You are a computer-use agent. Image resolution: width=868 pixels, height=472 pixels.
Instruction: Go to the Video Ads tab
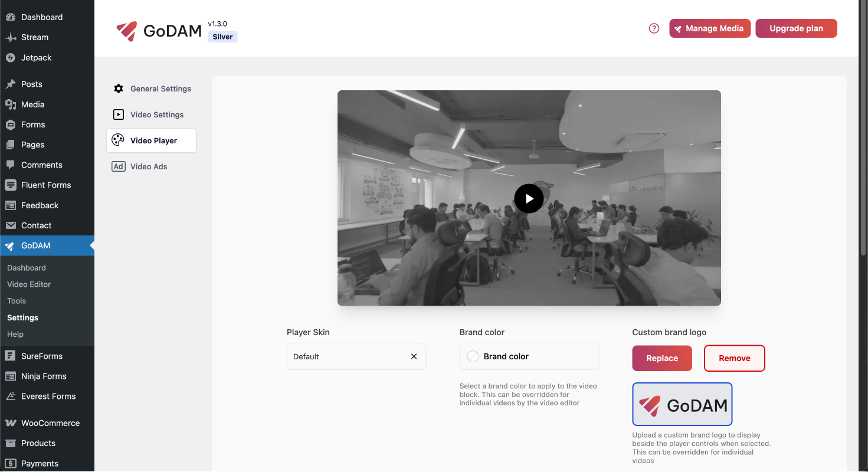(151, 166)
